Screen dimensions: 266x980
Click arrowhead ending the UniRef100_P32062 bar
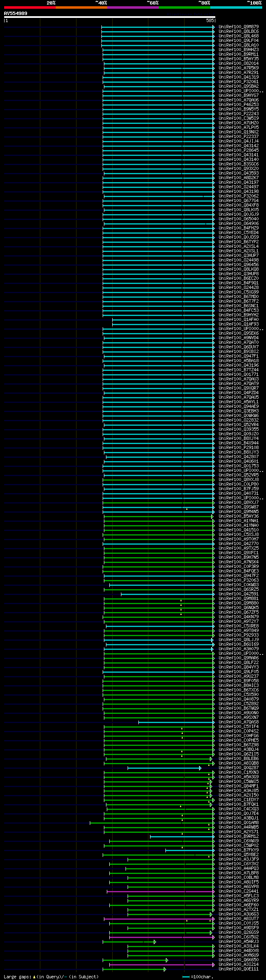214,196
